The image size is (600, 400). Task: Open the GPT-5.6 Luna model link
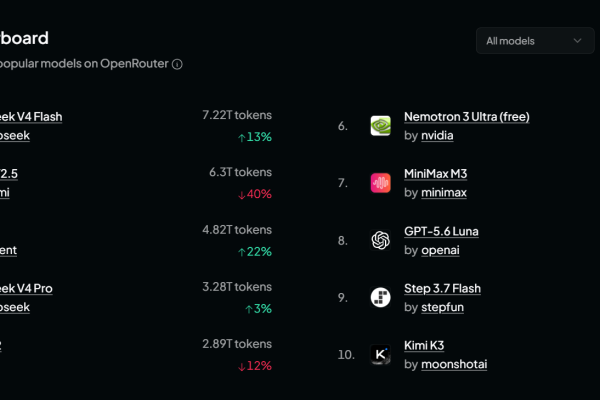coord(441,231)
